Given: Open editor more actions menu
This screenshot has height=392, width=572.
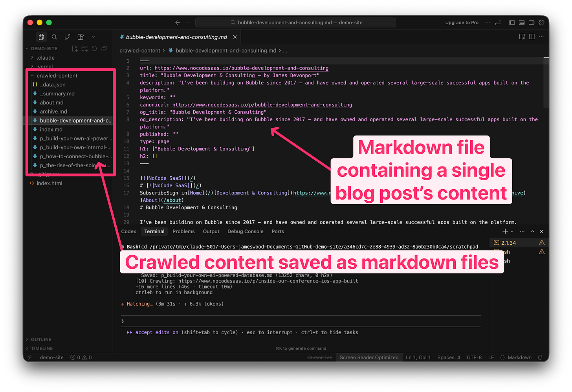Looking at the screenshot, I should coord(541,37).
